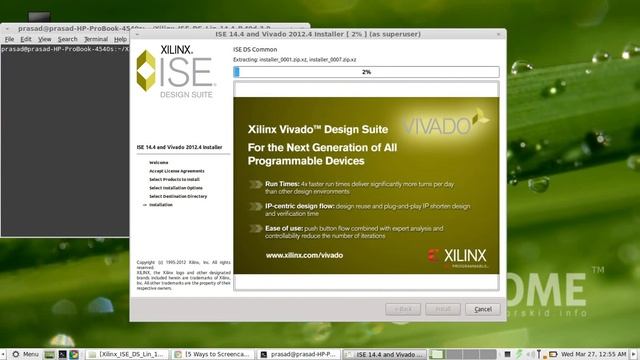Image resolution: width=640 pixels, height=360 pixels.
Task: Open the battery indicator in the tray
Action: 552,354
